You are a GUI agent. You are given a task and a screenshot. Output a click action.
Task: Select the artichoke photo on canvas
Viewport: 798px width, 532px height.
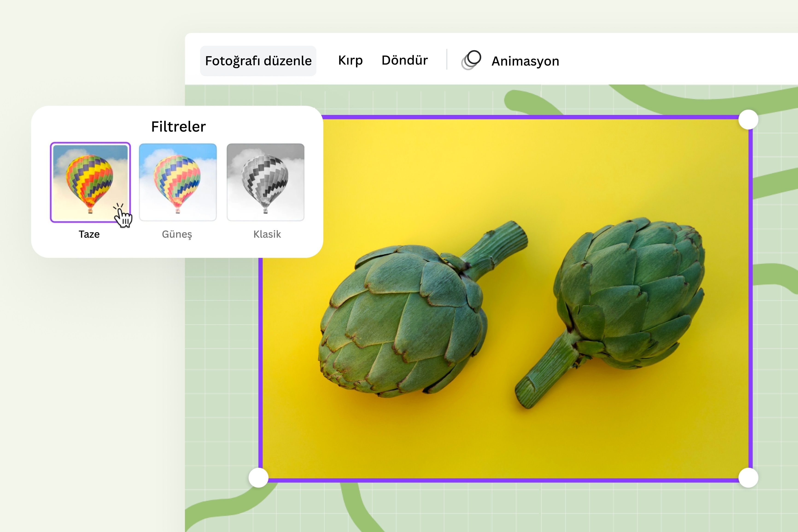coord(506,298)
